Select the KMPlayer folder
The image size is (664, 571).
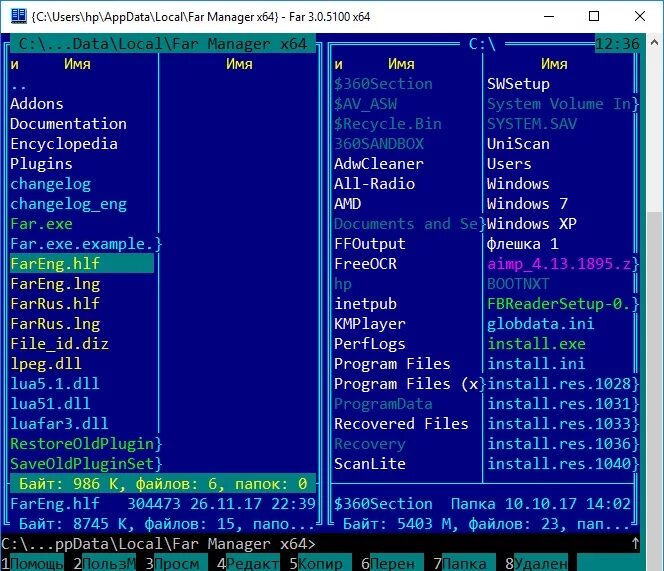pyautogui.click(x=369, y=324)
